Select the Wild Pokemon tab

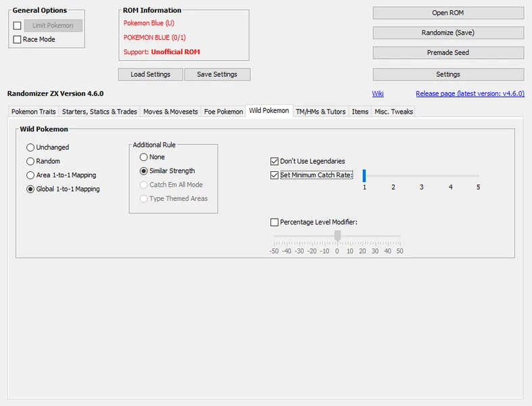tap(269, 111)
